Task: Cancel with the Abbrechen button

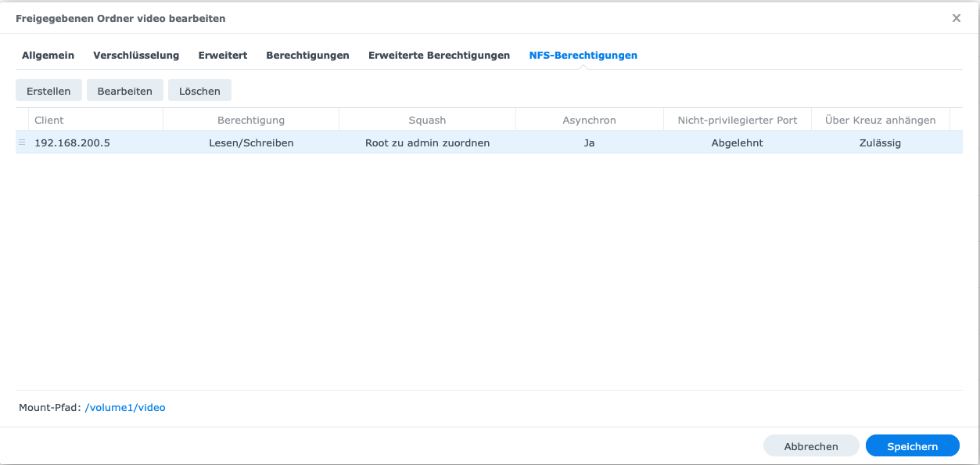Action: [811, 446]
